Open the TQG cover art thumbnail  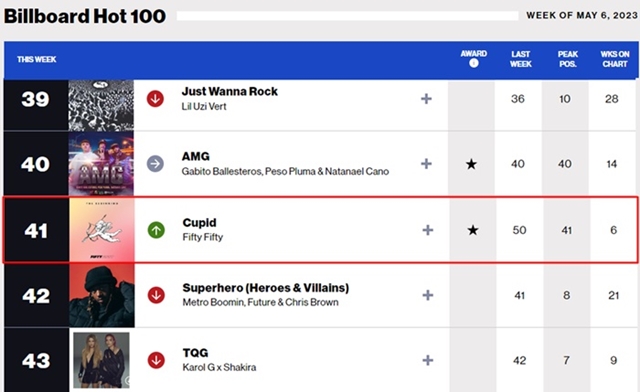pos(102,360)
